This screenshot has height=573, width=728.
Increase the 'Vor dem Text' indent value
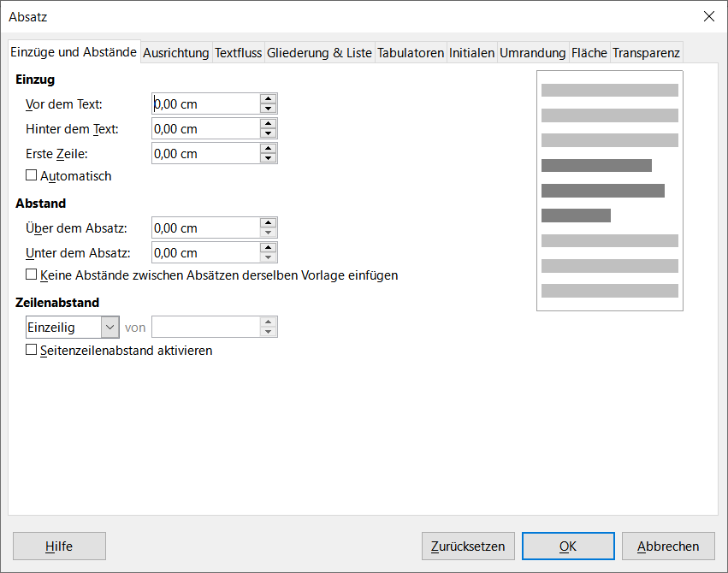[x=269, y=99]
